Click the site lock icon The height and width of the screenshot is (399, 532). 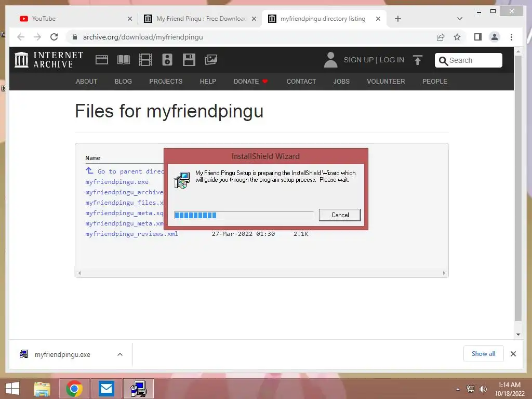[x=75, y=37]
